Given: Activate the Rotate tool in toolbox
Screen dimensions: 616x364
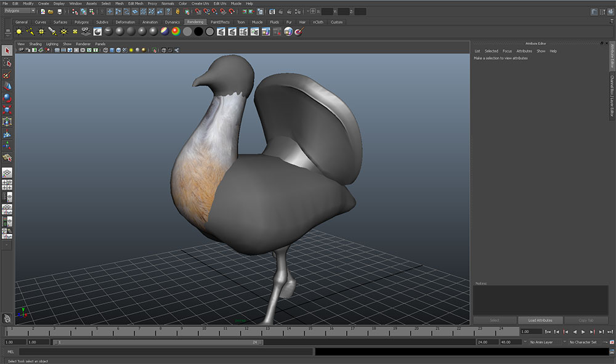Looking at the screenshot, I should pyautogui.click(x=7, y=98).
